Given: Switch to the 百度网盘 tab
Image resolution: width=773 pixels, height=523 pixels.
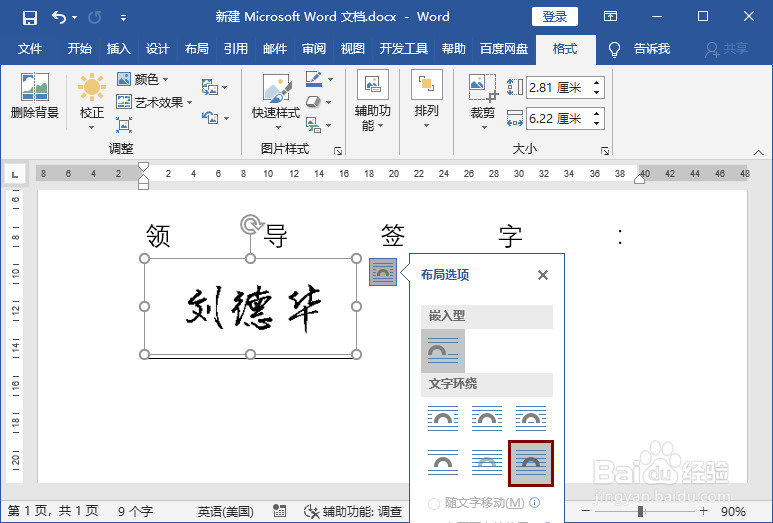Looking at the screenshot, I should [504, 49].
